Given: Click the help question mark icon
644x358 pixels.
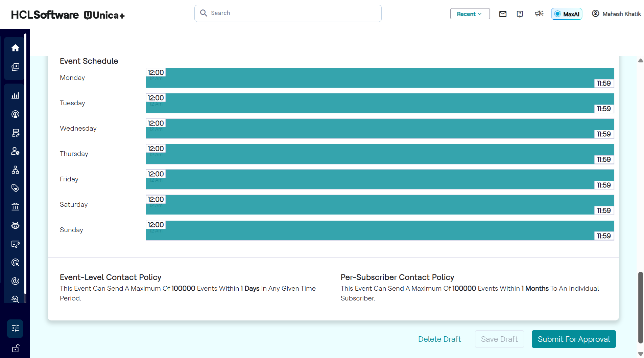Looking at the screenshot, I should click(520, 14).
